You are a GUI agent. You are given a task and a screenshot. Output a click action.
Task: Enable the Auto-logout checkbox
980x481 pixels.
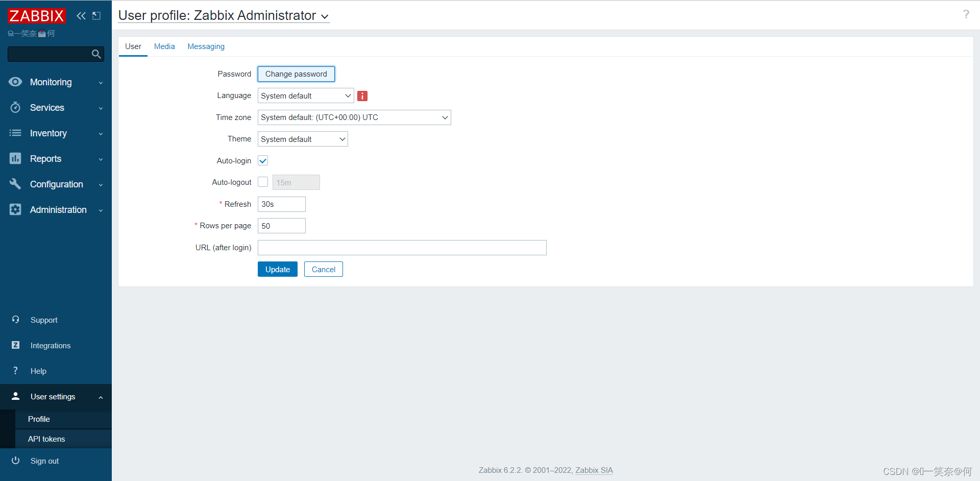click(263, 182)
